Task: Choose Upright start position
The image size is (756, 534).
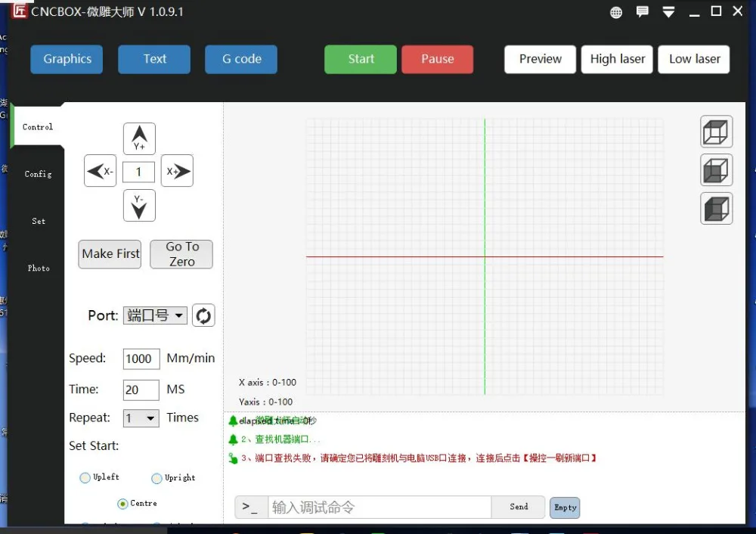Action: pyautogui.click(x=156, y=478)
